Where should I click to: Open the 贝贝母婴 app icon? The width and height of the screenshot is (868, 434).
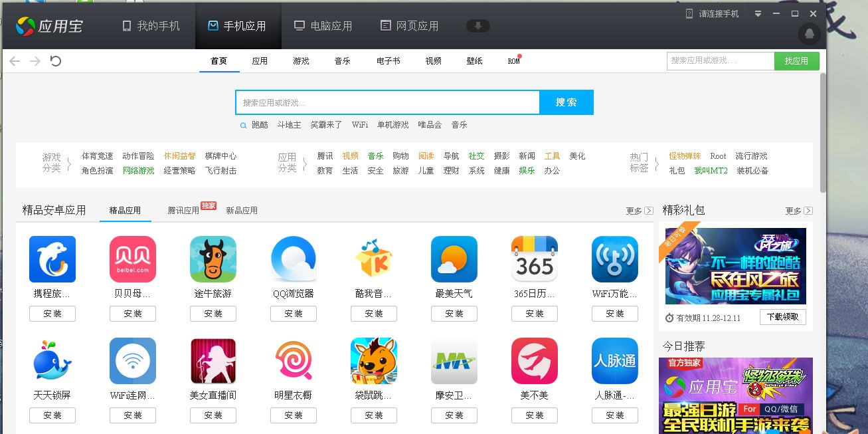133,259
